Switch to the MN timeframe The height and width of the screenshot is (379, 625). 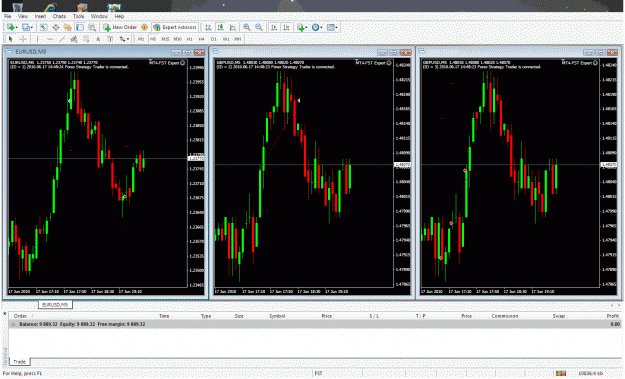(x=238, y=39)
